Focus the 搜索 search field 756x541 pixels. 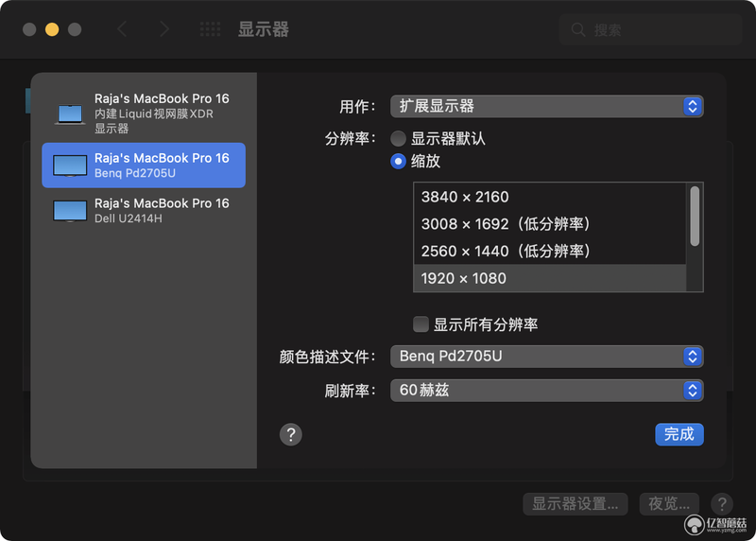(650, 30)
